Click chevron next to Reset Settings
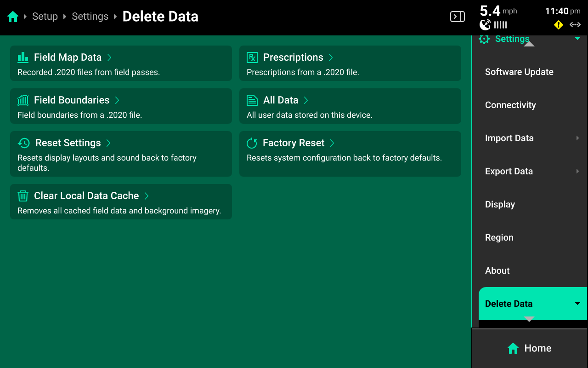The width and height of the screenshot is (588, 368). click(x=108, y=143)
